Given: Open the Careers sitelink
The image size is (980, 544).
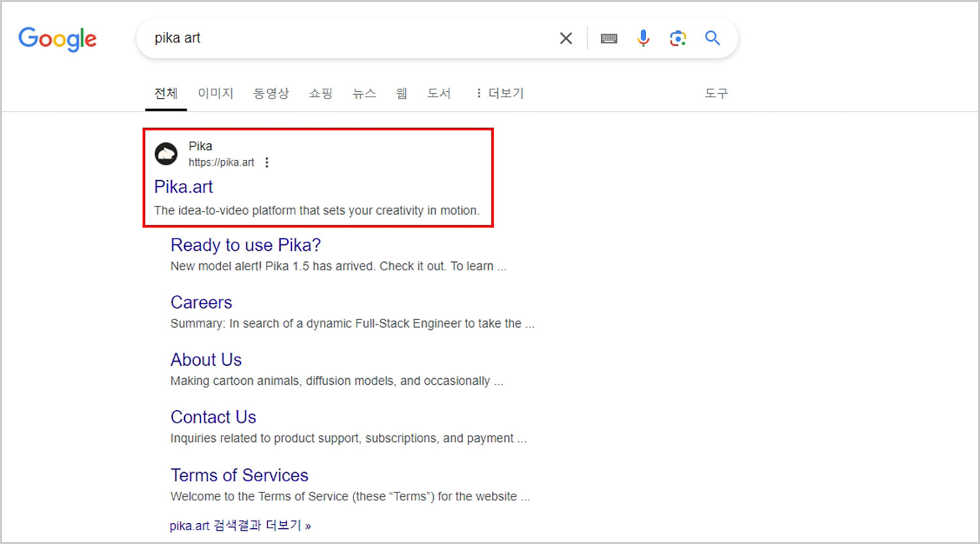Looking at the screenshot, I should 201,302.
